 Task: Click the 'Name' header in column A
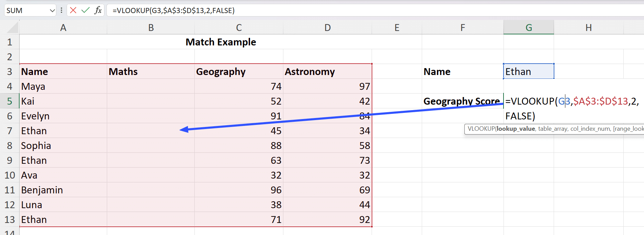(x=63, y=72)
